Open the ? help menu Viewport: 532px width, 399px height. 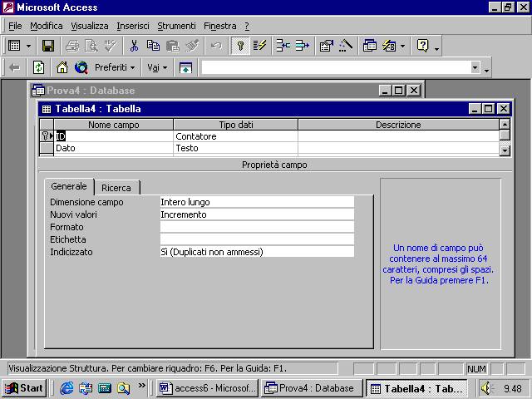247,26
